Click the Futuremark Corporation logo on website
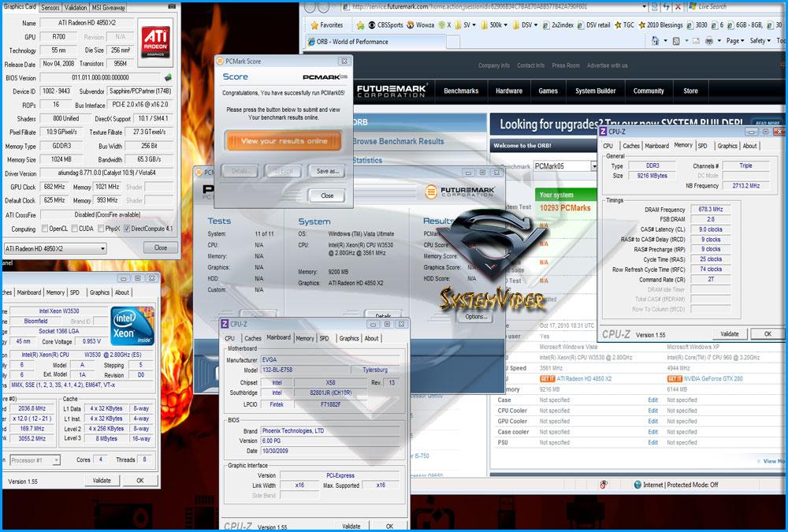Screen dimensions: 788x532 click(391, 91)
